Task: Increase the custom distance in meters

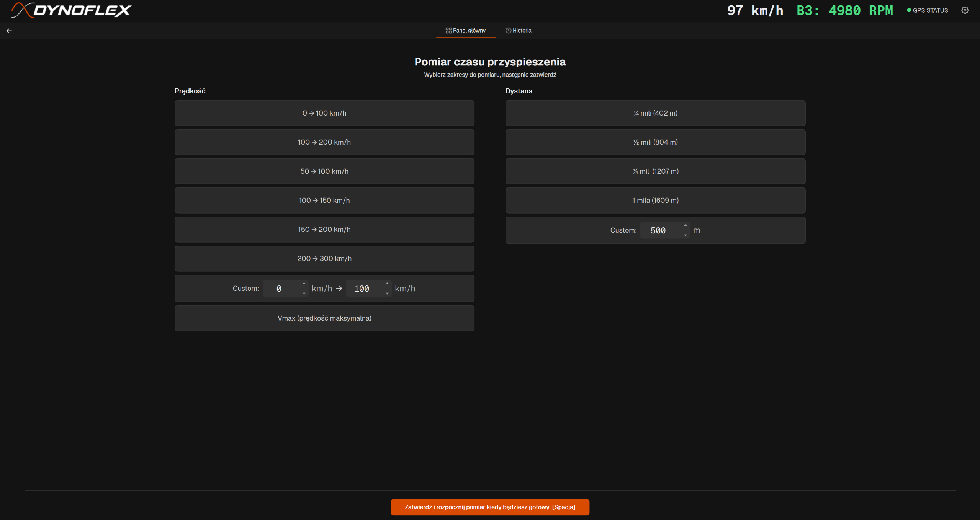Action: coord(685,225)
